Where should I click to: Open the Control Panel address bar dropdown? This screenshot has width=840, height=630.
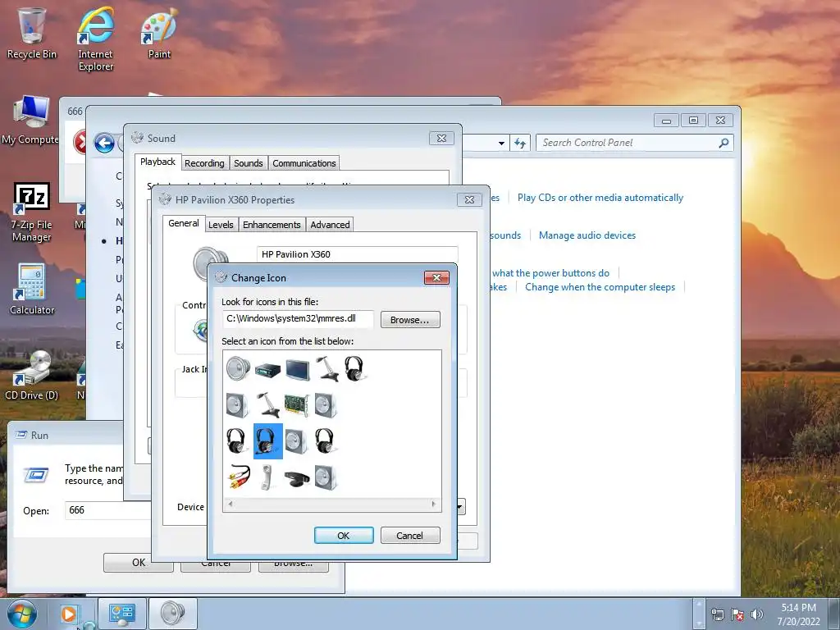pyautogui.click(x=501, y=143)
